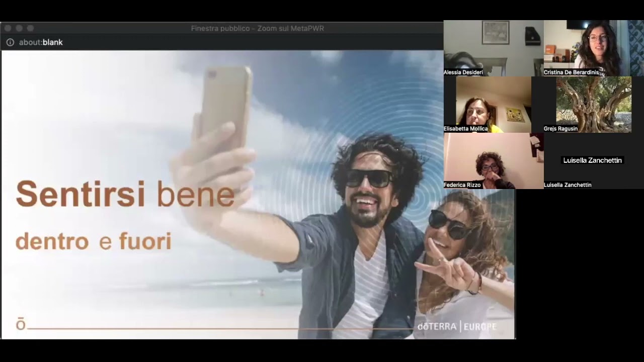Select Elisabetta Mollica's video tile
This screenshot has width=644, height=362.
coord(494,105)
